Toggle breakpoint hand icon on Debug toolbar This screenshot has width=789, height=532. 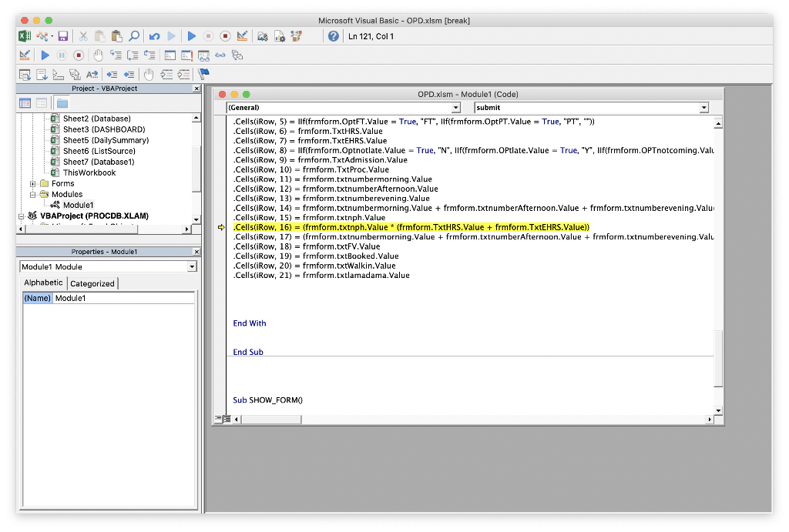98,55
